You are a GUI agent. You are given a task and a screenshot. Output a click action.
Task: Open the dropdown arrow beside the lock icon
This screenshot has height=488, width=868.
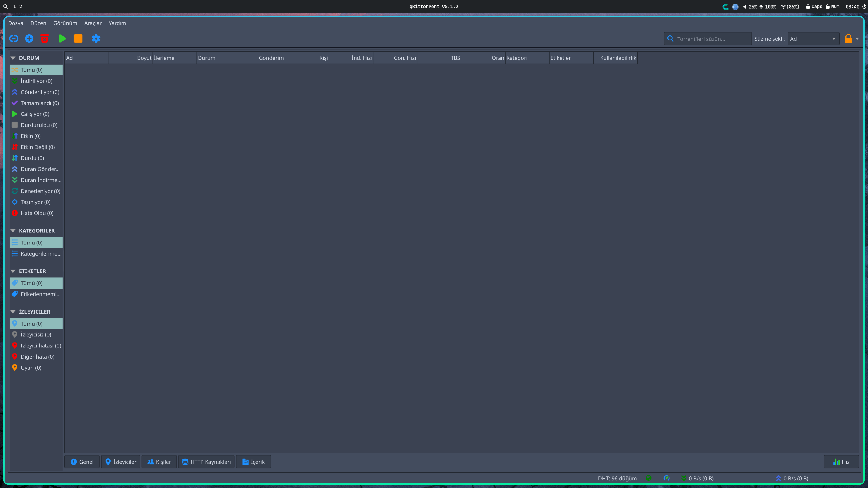coord(857,39)
